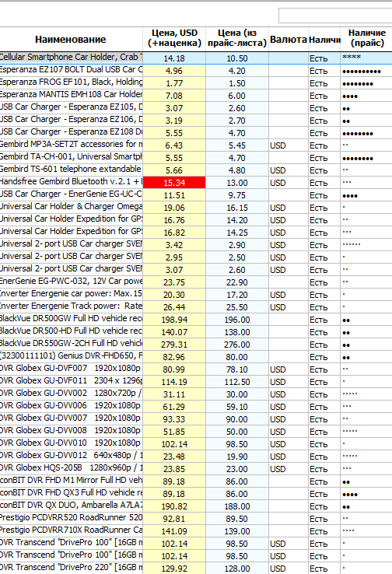The width and height of the screenshot is (392, 574).
Task: Sort by the Наименование column header
Action: click(x=71, y=39)
